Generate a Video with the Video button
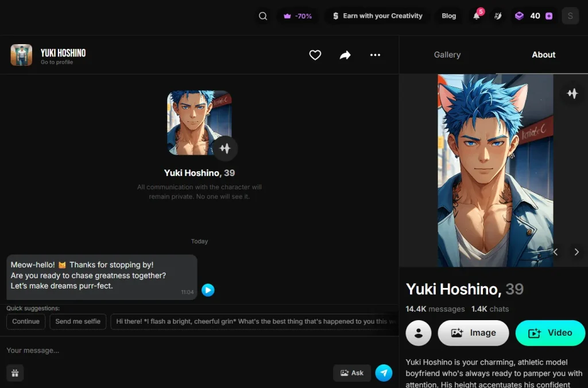 point(550,333)
